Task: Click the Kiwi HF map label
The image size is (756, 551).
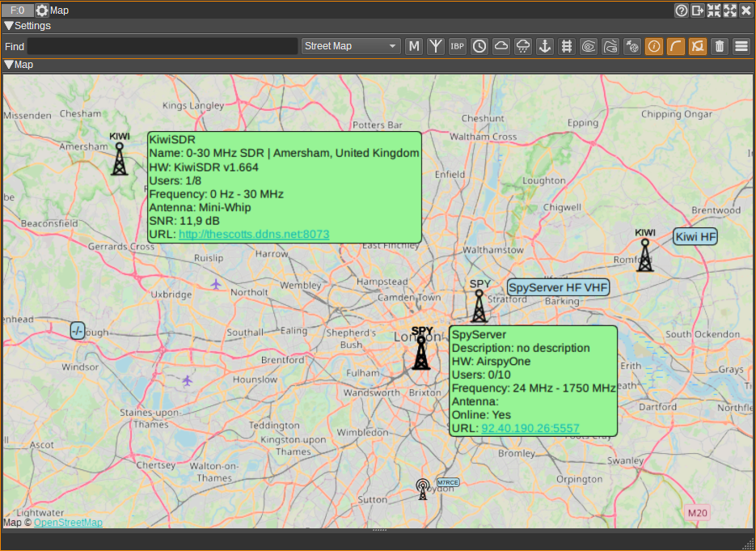Action: pos(695,236)
